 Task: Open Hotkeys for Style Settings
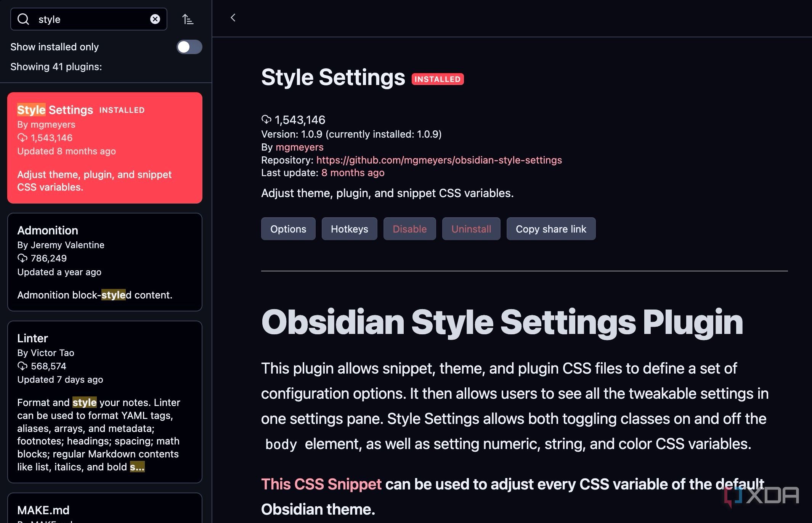pos(350,229)
